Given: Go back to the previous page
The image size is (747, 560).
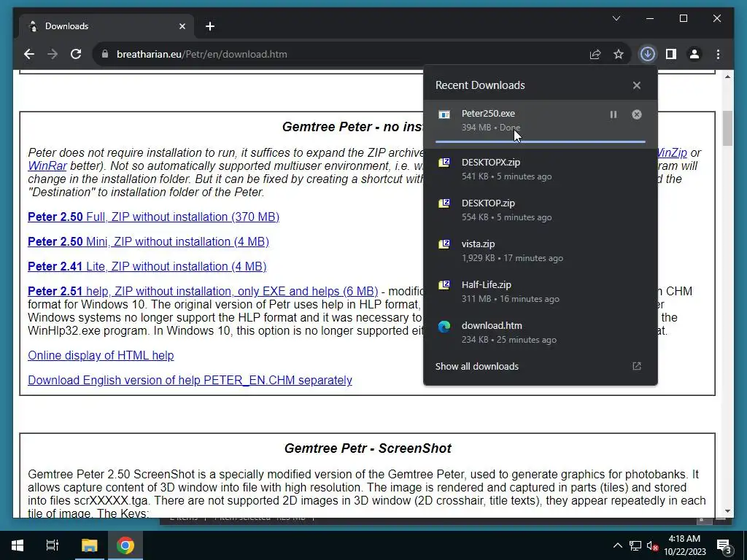Looking at the screenshot, I should 29,54.
